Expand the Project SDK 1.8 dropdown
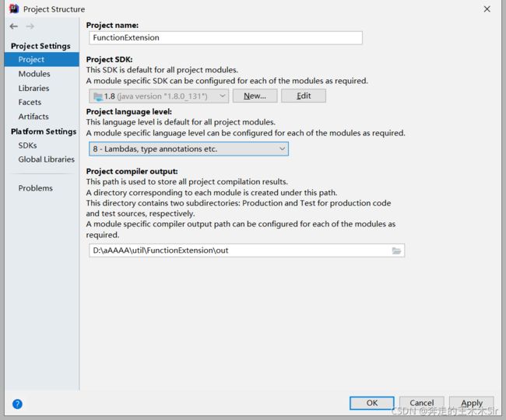This screenshot has height=420, width=506. pyautogui.click(x=159, y=96)
